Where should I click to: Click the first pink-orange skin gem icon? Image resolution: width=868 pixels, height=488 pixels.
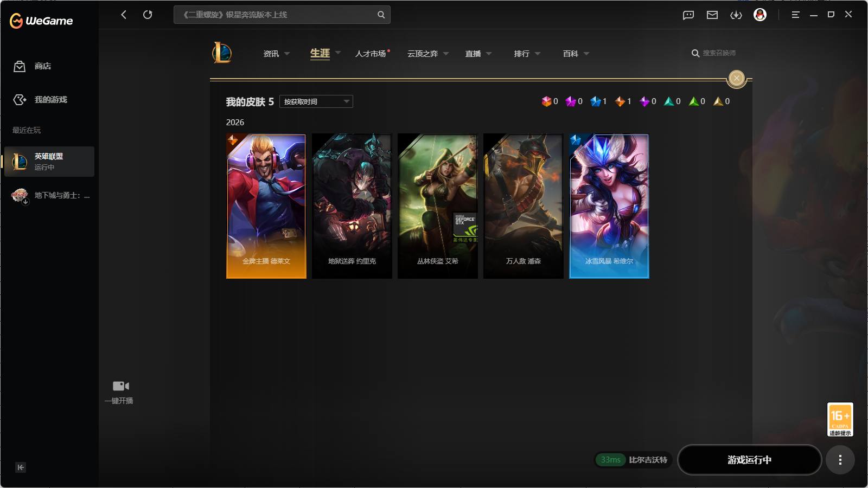[546, 101]
